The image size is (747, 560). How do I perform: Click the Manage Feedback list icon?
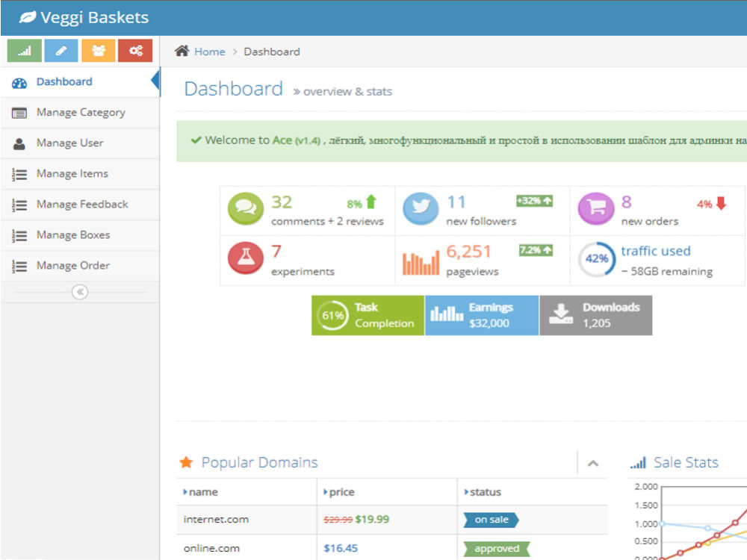19,205
